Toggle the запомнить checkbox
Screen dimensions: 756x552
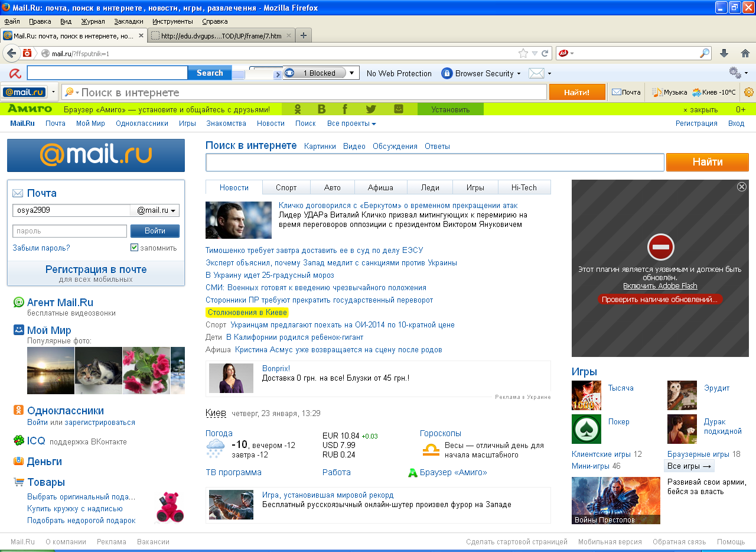click(134, 248)
